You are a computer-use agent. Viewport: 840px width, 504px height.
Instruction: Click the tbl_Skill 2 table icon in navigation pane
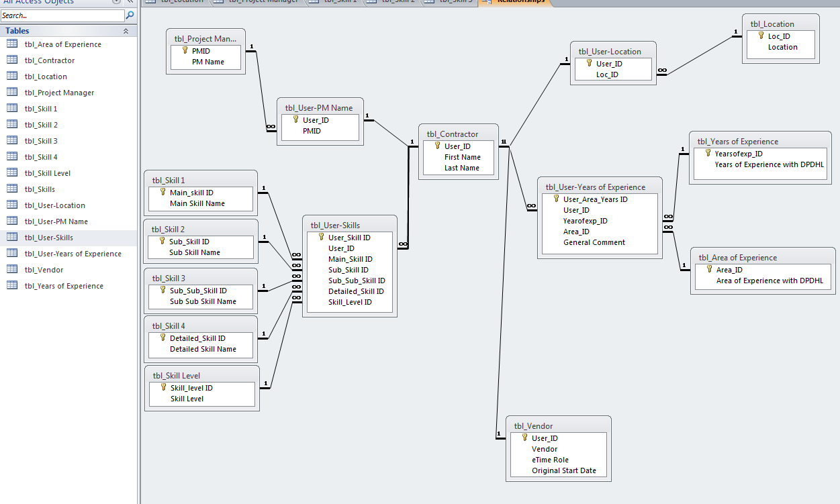click(11, 125)
